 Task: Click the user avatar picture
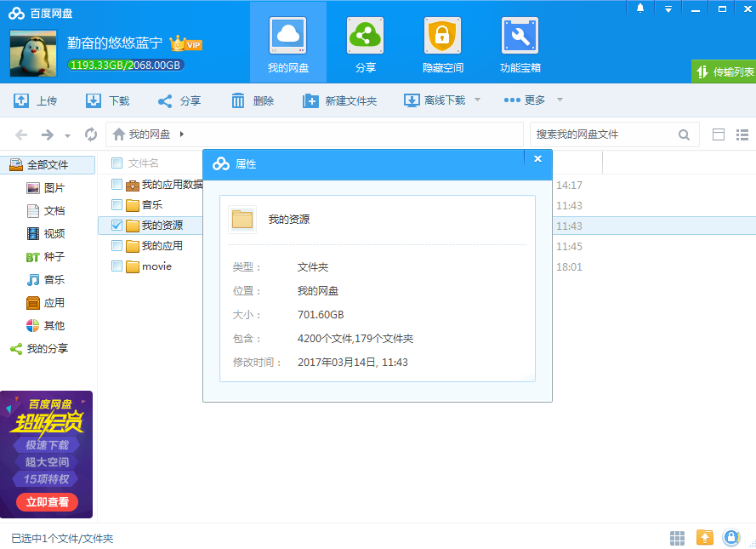(x=33, y=54)
